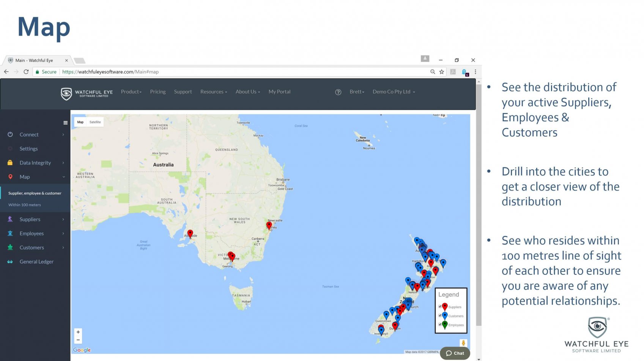The image size is (644, 361).
Task: Expand the Suppliers sidebar chevron
Action: pos(63,219)
